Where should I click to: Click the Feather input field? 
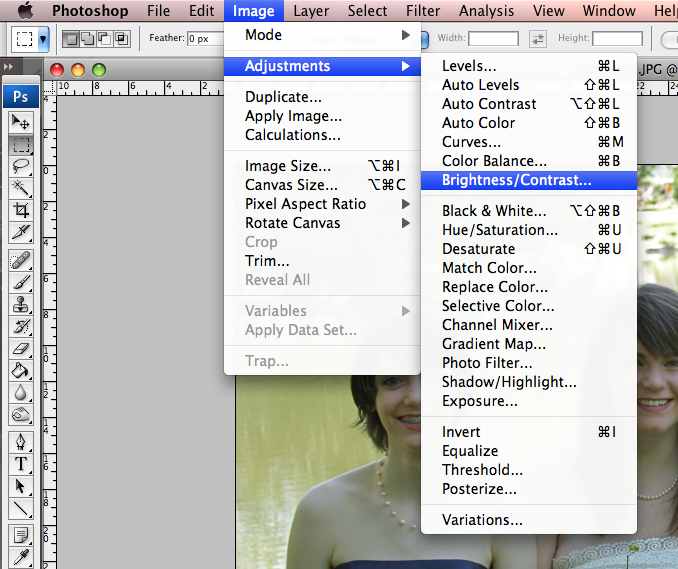[x=205, y=39]
